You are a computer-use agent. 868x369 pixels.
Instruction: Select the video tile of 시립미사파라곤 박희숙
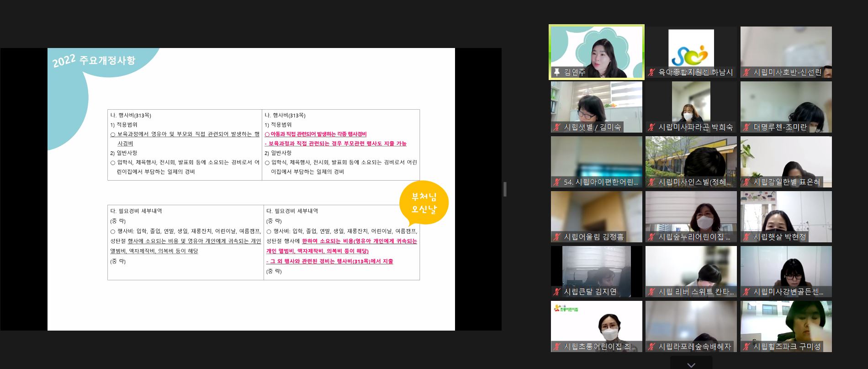[x=691, y=107]
